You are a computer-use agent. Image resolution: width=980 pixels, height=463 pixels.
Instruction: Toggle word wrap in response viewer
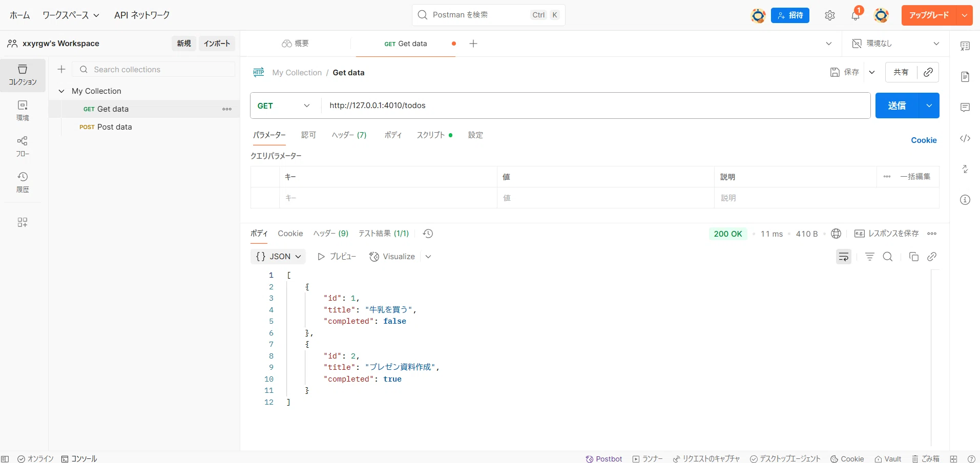[844, 257]
